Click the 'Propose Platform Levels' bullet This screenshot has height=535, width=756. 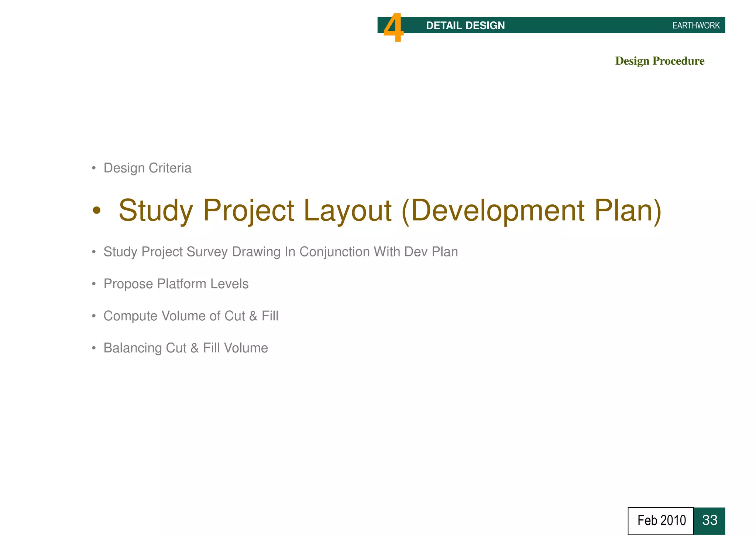[176, 284]
